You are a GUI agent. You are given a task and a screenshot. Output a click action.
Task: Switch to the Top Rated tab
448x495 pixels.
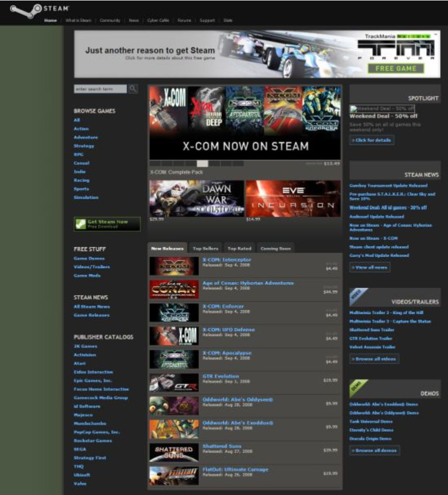(240, 248)
